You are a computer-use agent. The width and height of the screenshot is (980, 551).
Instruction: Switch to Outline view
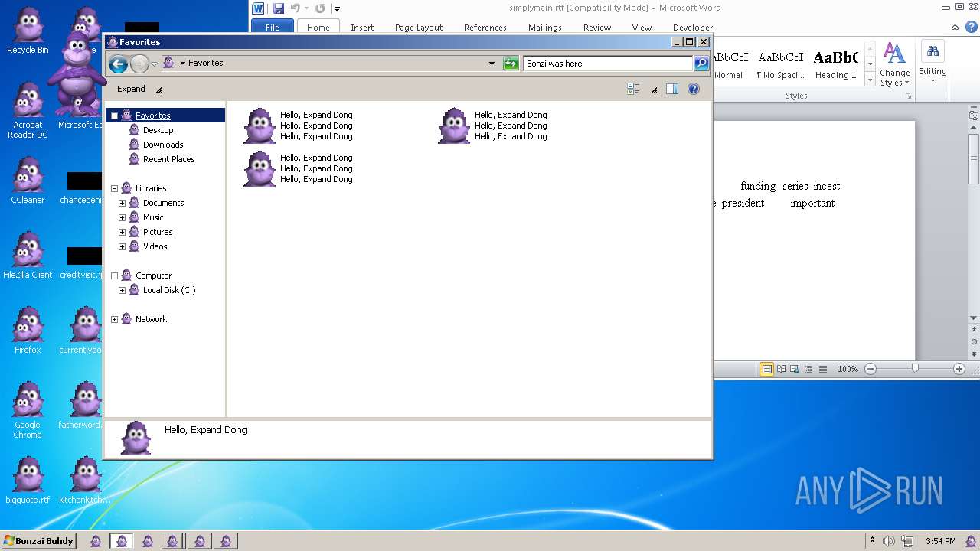[x=809, y=369]
